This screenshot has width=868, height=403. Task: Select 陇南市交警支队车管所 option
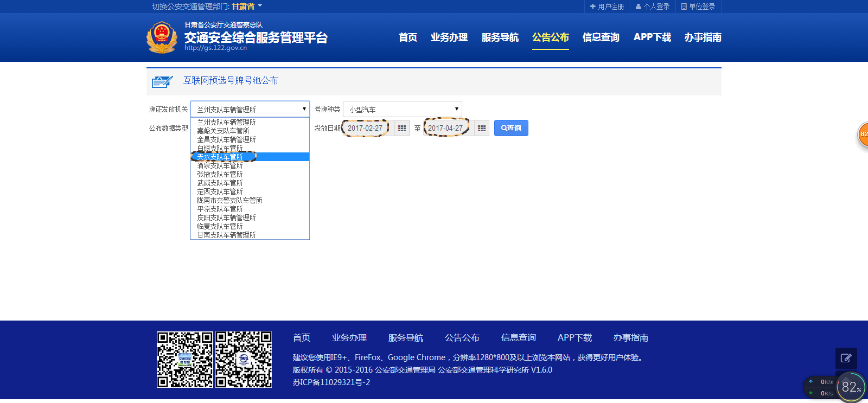(x=250, y=200)
